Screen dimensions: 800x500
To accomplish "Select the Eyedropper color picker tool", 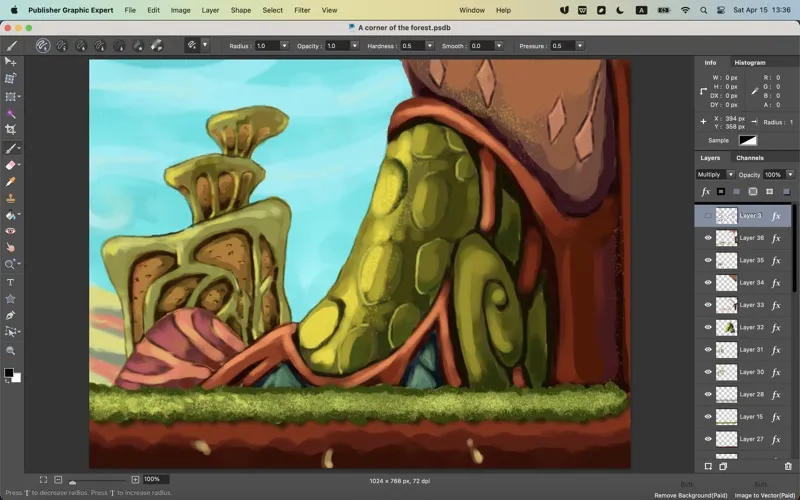I will click(x=10, y=182).
